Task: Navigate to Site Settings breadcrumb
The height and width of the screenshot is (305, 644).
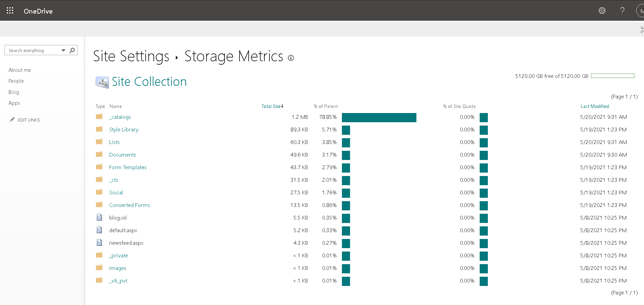Action: click(x=131, y=57)
